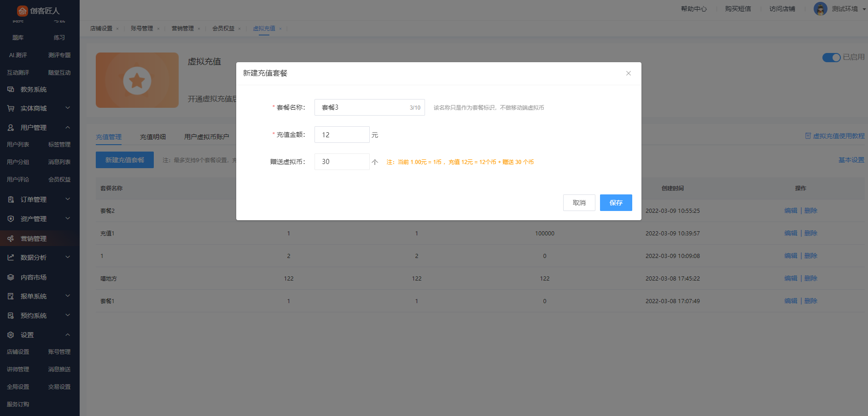Image resolution: width=868 pixels, height=416 pixels.
Task: Click the 教务系统 sidebar icon
Action: [x=11, y=89]
